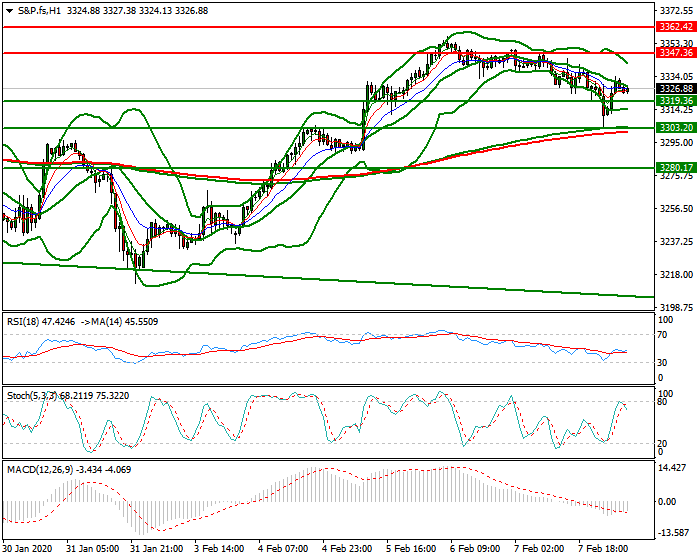Viewport: 700px width, 560px height.
Task: Click the current price label 3326.88
Action: pyautogui.click(x=676, y=88)
